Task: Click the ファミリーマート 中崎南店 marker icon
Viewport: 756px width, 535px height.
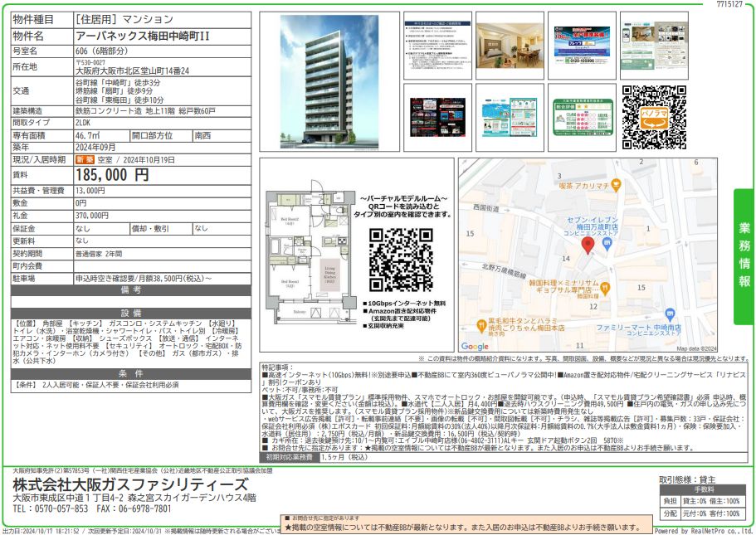Action: click(x=670, y=314)
